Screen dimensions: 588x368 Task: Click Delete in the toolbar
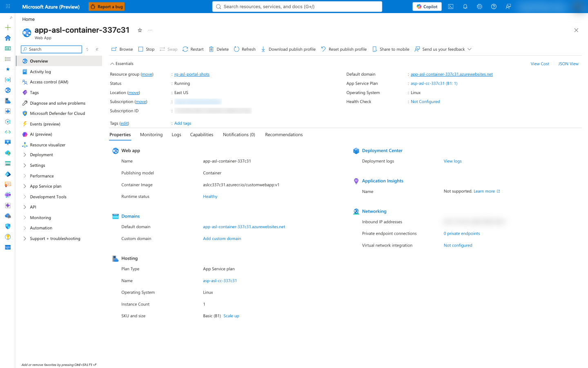click(x=219, y=49)
